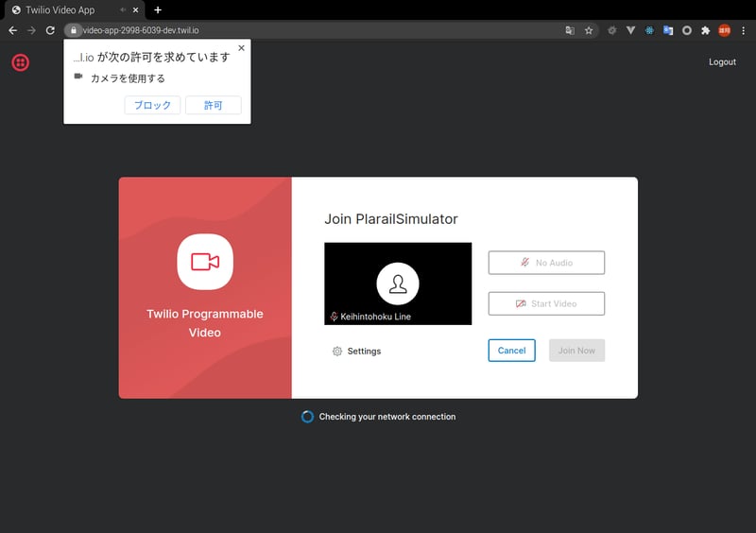This screenshot has width=756, height=533.
Task: Click the browser forward arrow
Action: point(31,30)
